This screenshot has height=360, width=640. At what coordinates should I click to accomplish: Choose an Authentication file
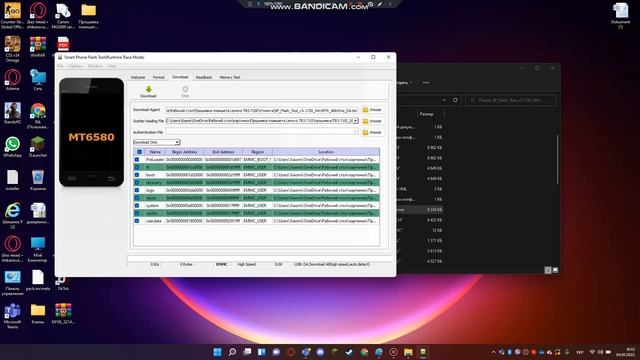[372, 132]
